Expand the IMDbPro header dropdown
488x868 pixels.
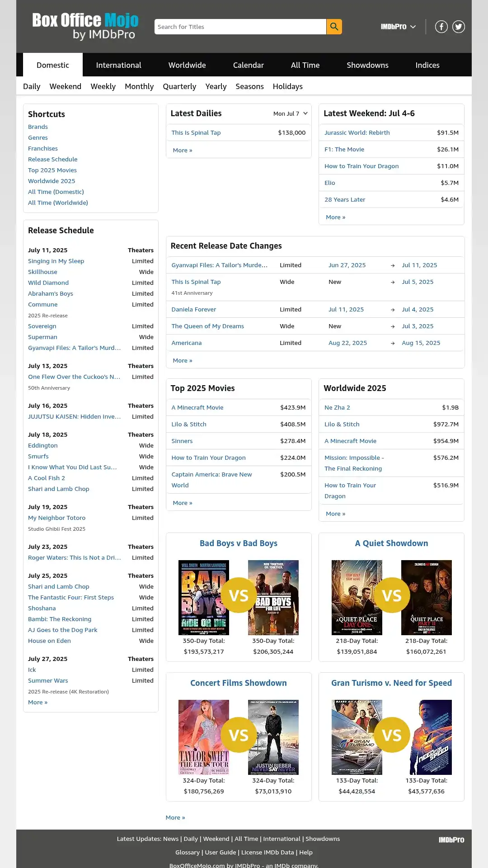[x=398, y=27]
